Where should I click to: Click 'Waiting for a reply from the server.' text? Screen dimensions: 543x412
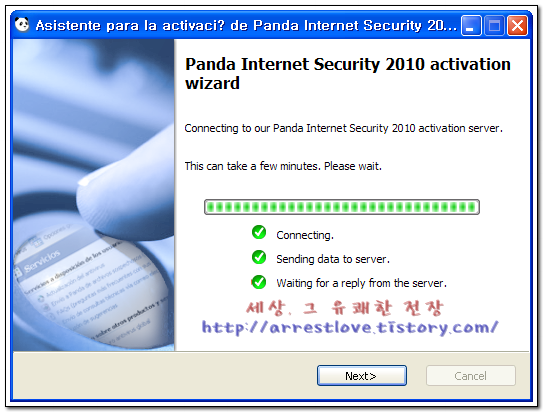coord(362,283)
